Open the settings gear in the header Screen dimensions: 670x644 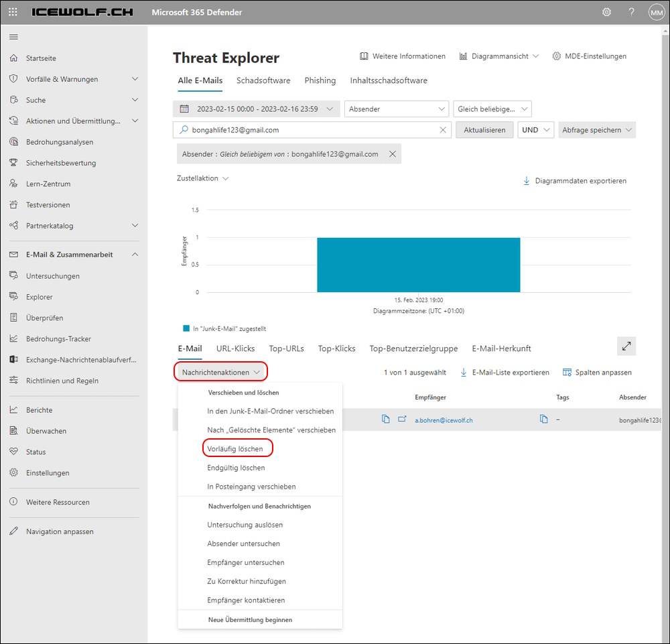[x=606, y=12]
